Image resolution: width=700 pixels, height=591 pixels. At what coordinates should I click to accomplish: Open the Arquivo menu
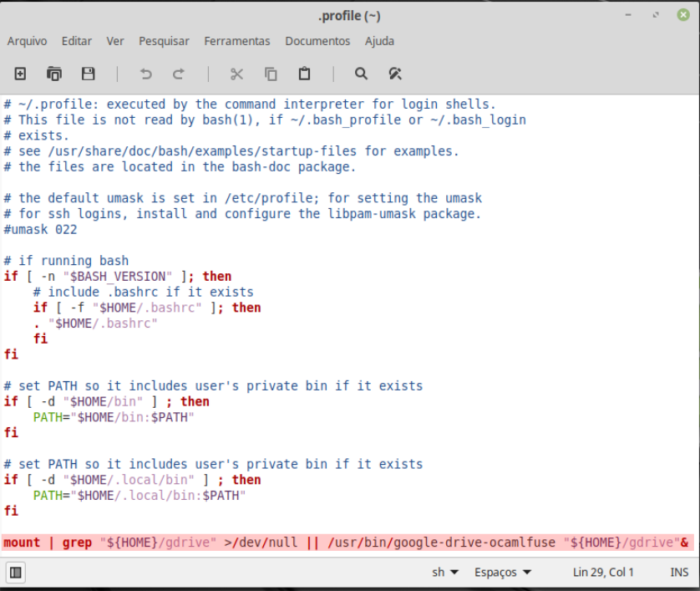click(27, 41)
